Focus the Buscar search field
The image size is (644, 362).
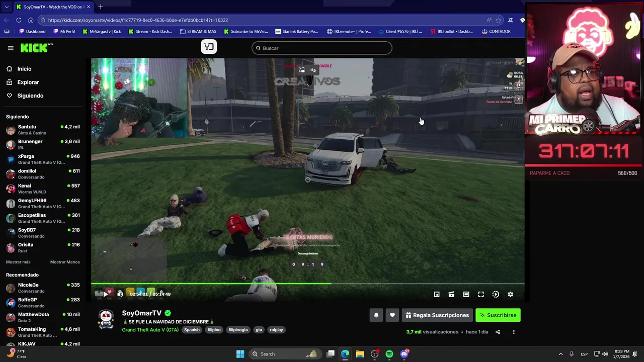322,48
